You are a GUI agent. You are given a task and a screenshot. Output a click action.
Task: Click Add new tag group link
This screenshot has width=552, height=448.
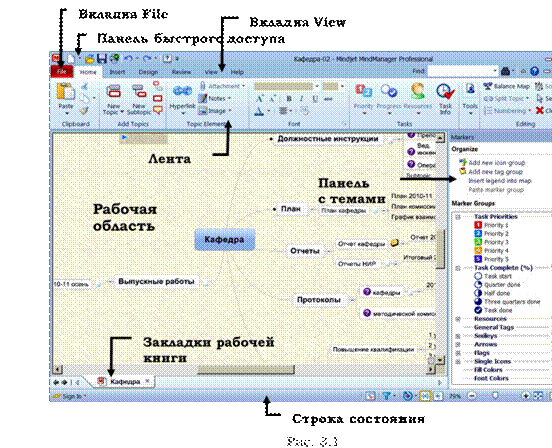[x=495, y=172]
